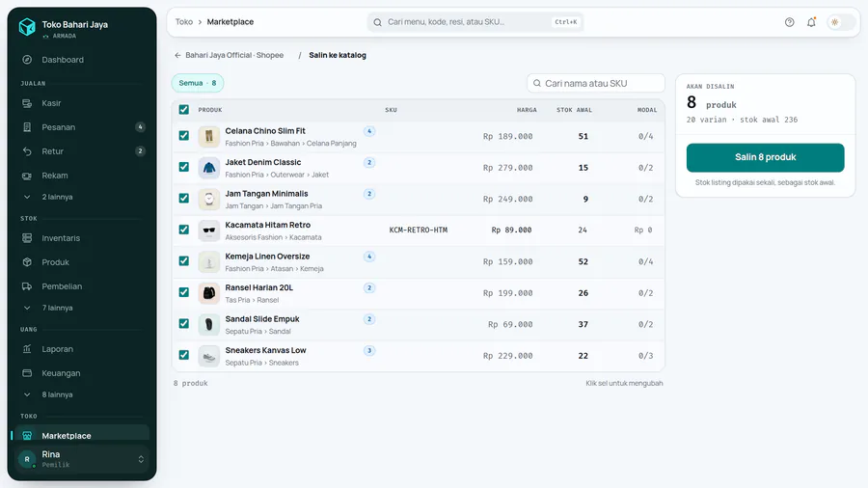Expand 4 variants badge of Celana Chino

[x=369, y=131]
